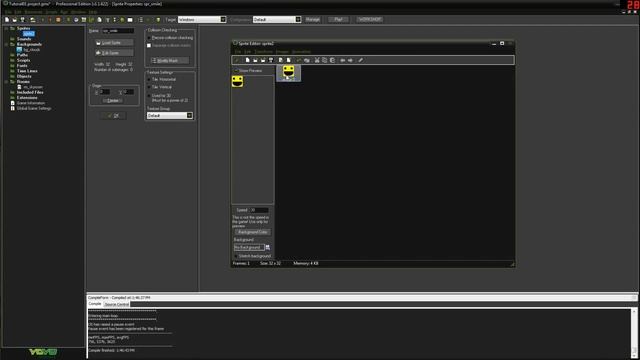This screenshot has height=360, width=640.
Task: Click Add from strip icon in Sprite Editor
Action: (289, 60)
